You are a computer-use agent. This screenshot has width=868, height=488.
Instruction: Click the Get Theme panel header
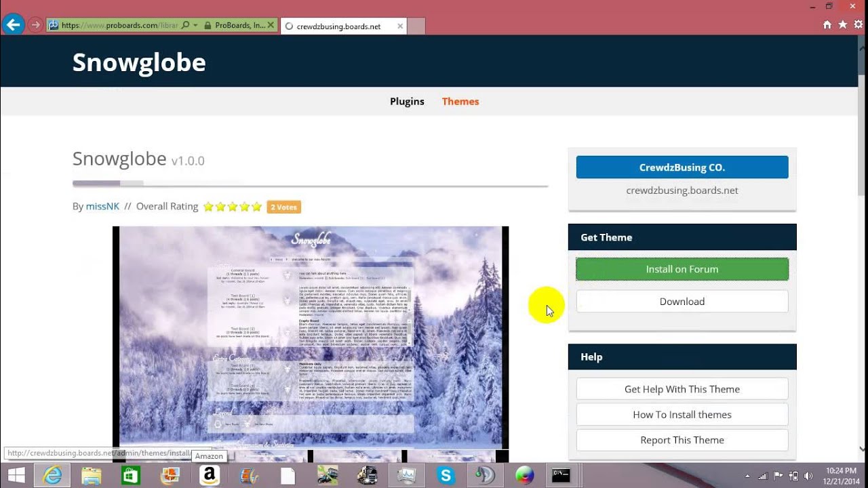[x=682, y=237]
